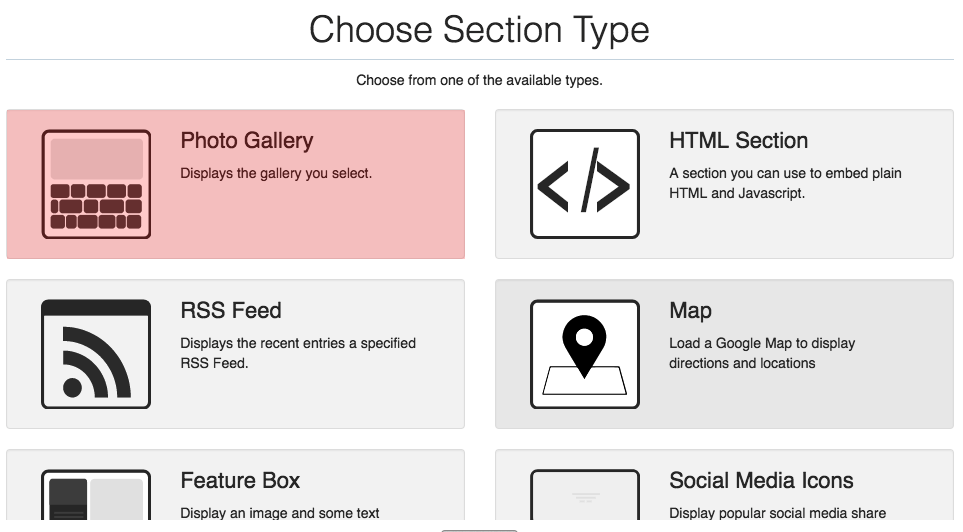This screenshot has width=963, height=532.
Task: Click "Display an image and some text" description
Action: point(280,513)
